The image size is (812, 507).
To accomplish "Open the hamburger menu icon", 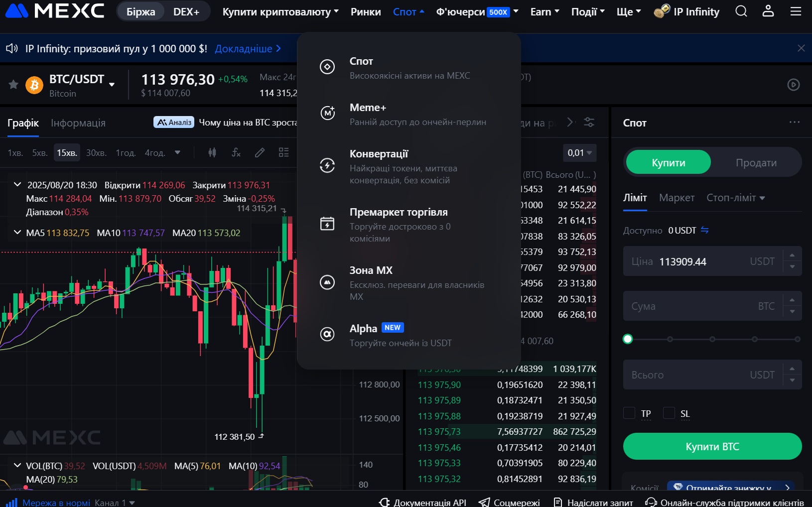I will tap(796, 11).
